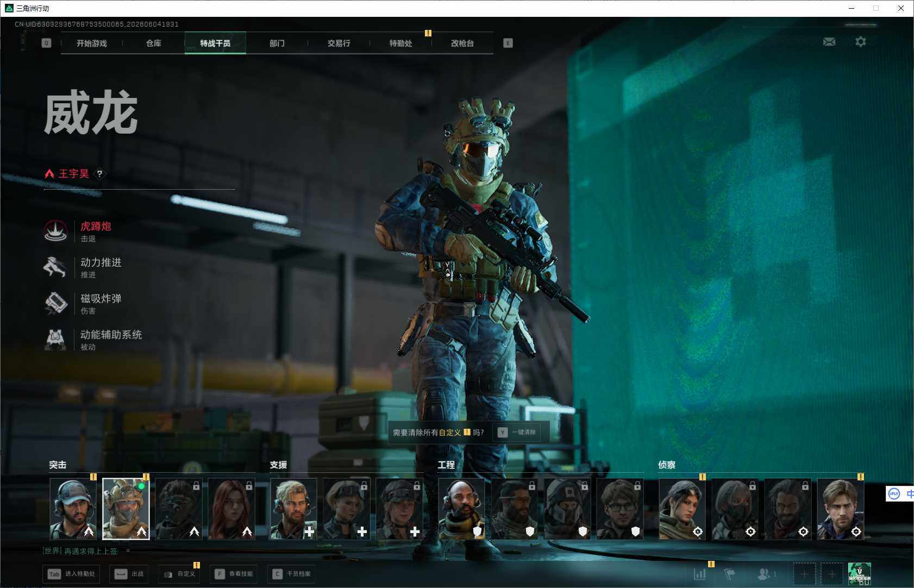Open the mail envelope icon
914x588 pixels.
829,42
